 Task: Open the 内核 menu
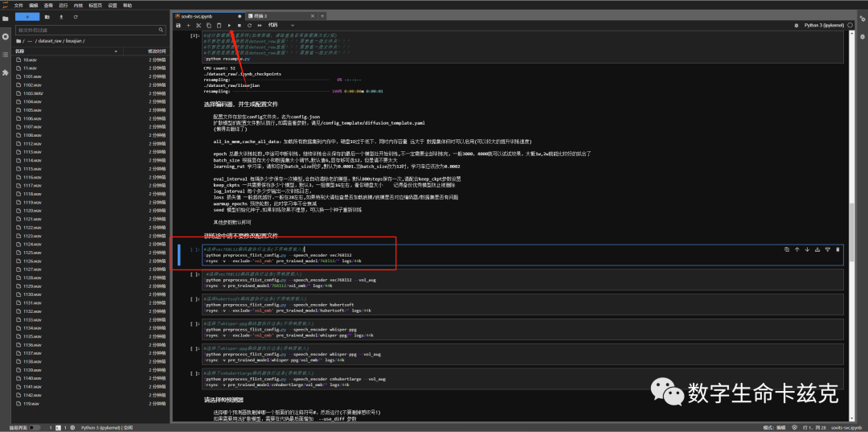tap(79, 5)
